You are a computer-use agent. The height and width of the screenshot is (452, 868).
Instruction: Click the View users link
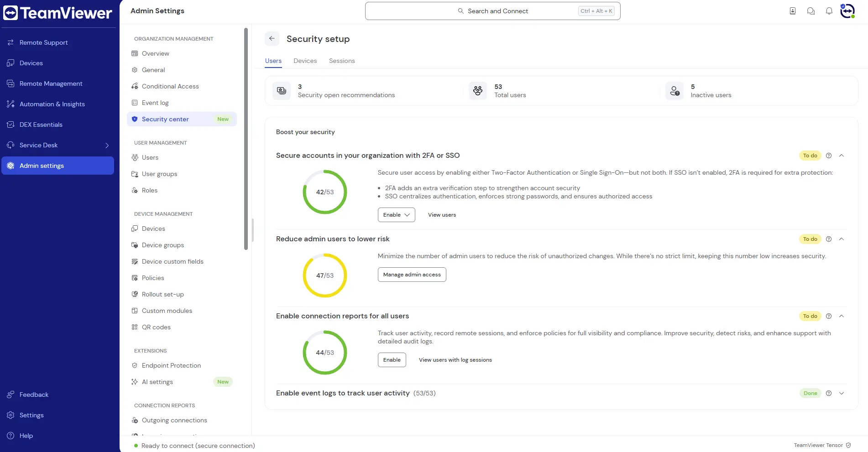442,215
